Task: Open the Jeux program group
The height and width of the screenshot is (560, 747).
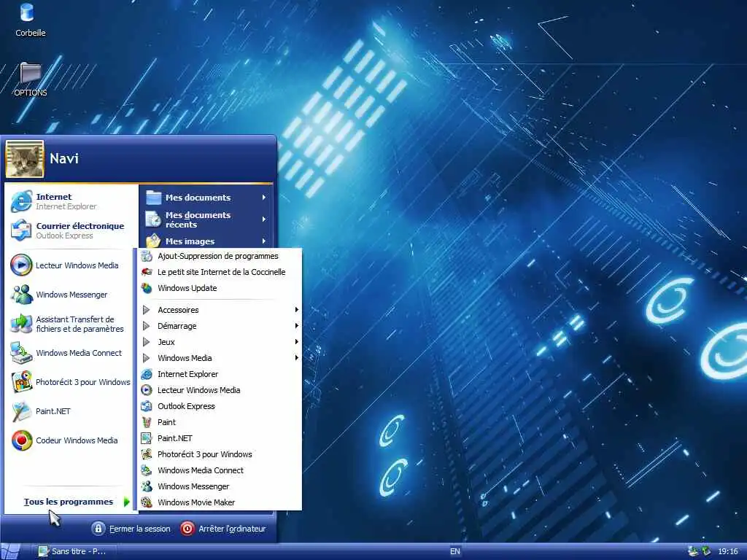Action: coord(220,342)
